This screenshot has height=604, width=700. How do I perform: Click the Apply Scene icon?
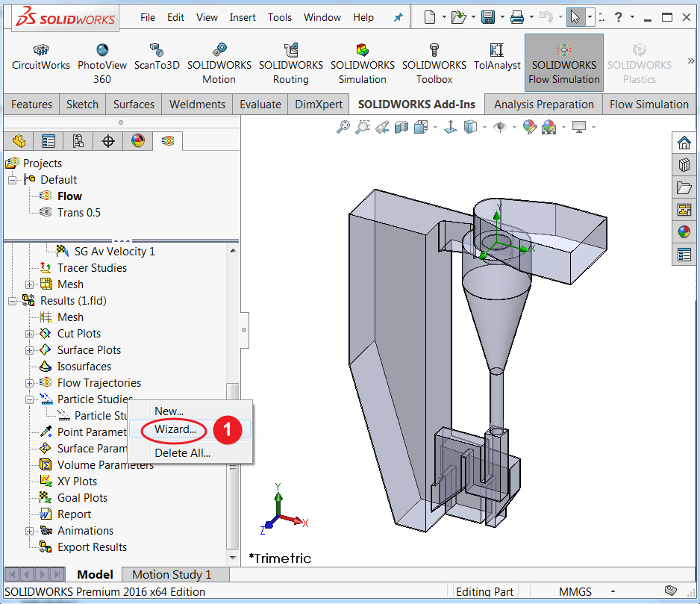[549, 128]
